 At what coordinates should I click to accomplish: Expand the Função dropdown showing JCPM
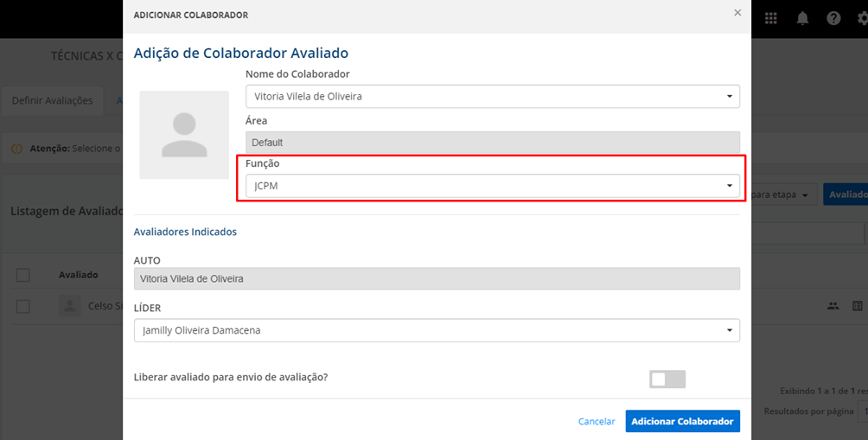(x=492, y=186)
